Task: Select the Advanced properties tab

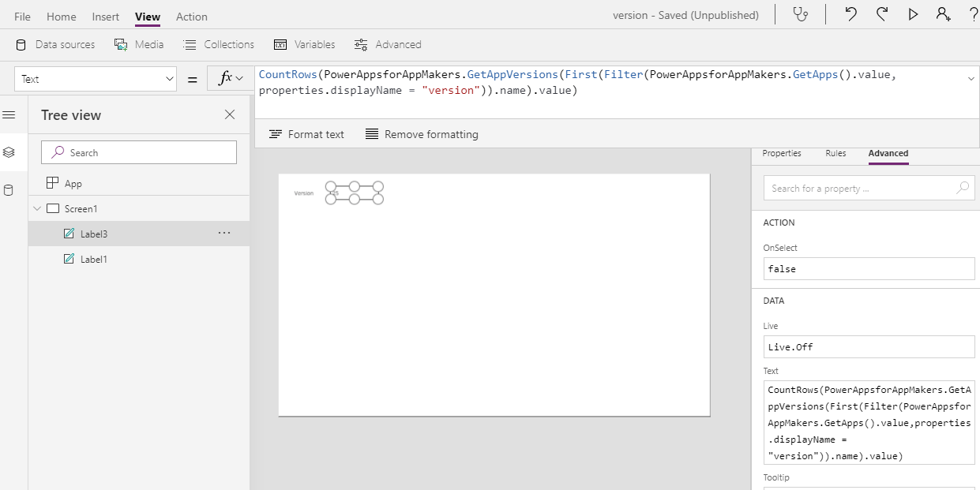Action: click(888, 153)
